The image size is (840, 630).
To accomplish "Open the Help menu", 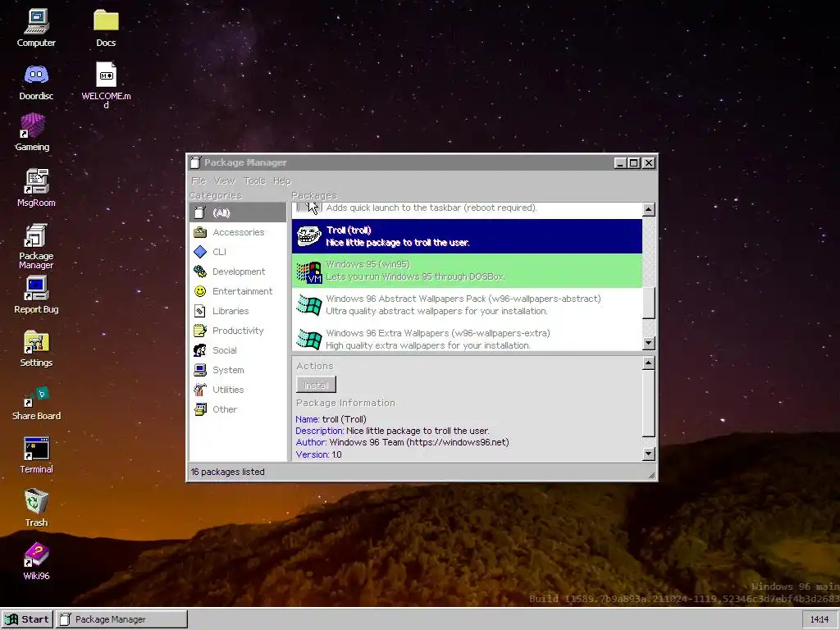I will [x=282, y=180].
